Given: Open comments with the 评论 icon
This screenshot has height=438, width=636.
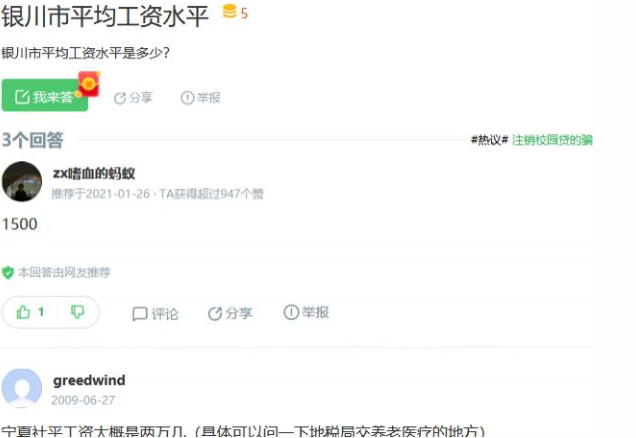Looking at the screenshot, I should (155, 313).
